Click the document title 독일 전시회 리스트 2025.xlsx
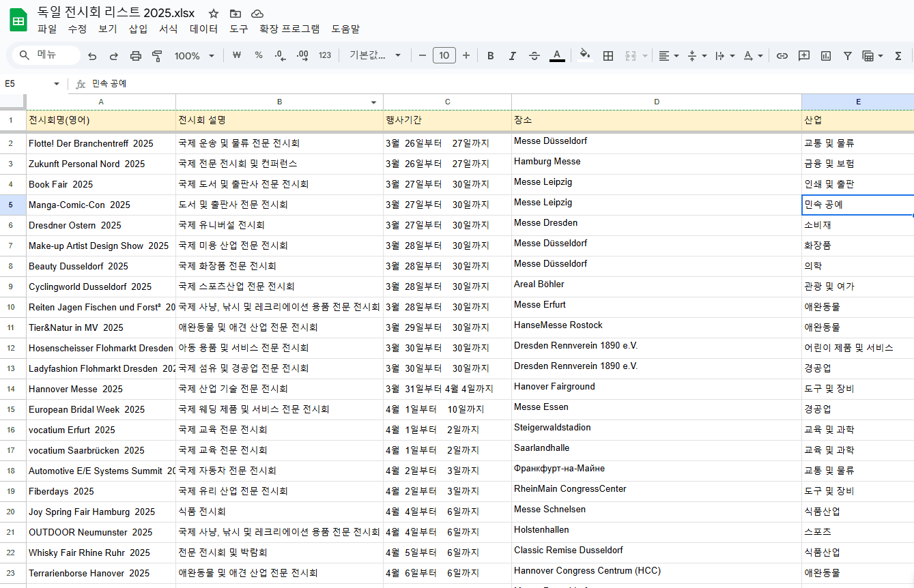914x588 pixels. coord(116,13)
